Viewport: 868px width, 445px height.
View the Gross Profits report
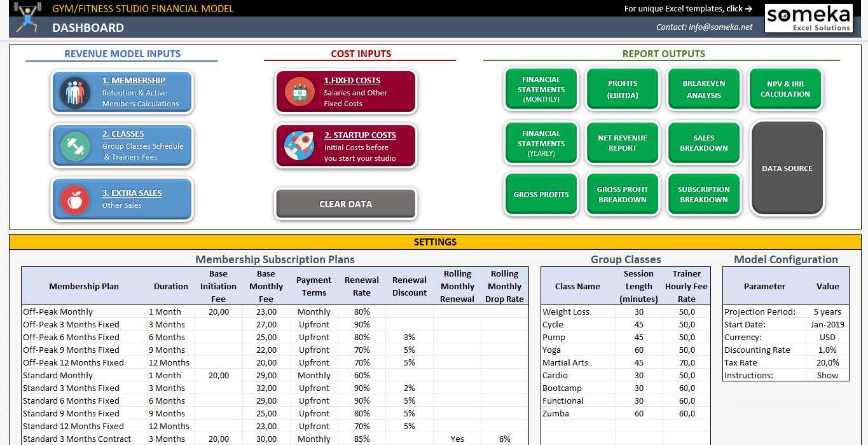[541, 195]
